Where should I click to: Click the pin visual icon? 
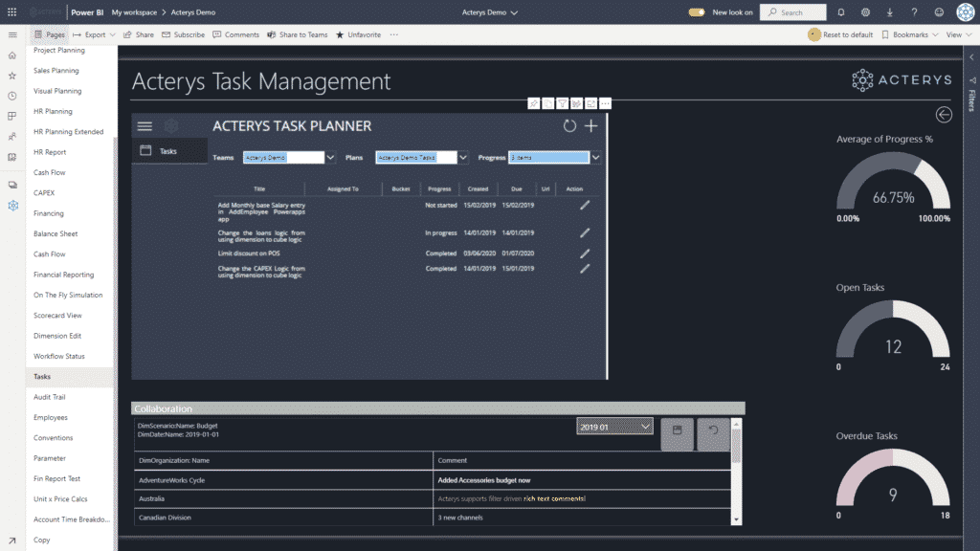pos(533,103)
